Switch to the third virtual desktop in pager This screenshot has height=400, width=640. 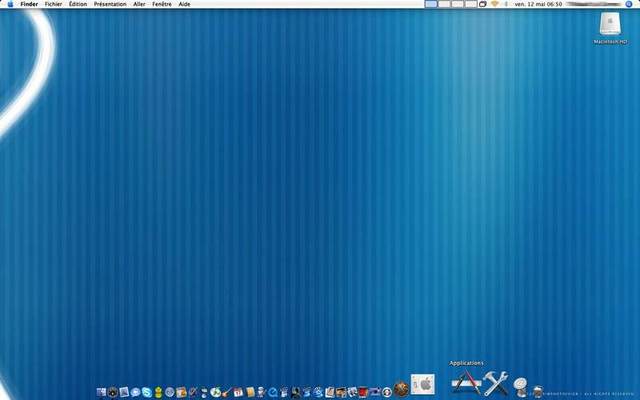[x=457, y=4]
